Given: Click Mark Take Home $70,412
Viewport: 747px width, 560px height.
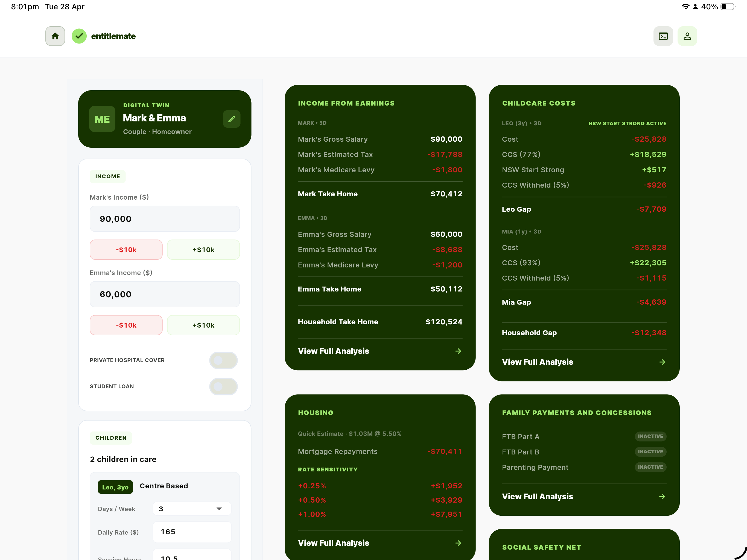Looking at the screenshot, I should point(380,194).
